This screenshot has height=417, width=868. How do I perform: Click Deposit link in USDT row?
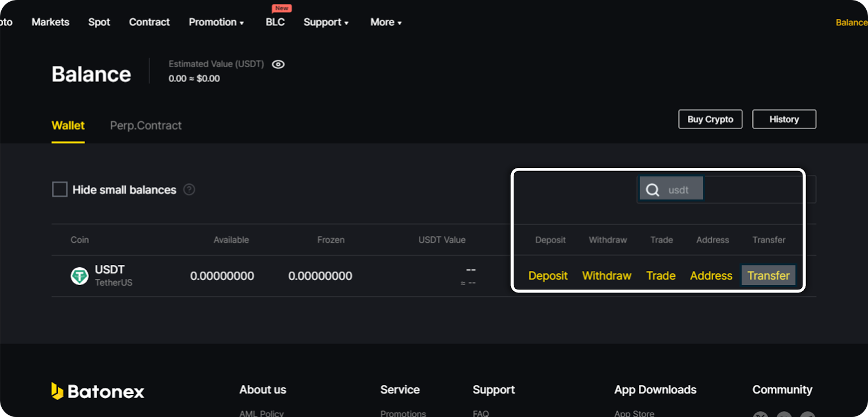coord(548,276)
